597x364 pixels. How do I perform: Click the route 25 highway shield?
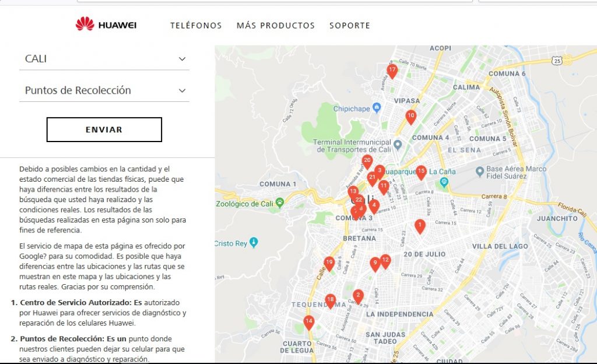coord(557,61)
